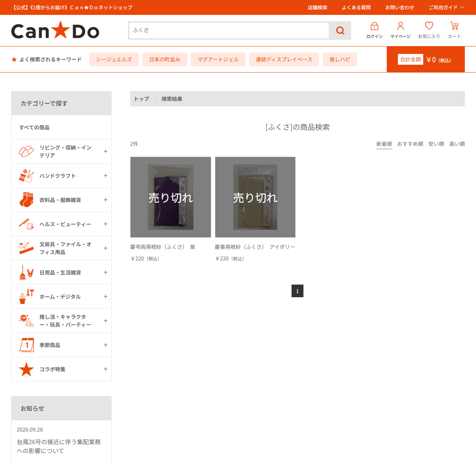Expand 日用品・生活雑貨 category plus
Viewport: 476px width, 465px height.
(106, 272)
